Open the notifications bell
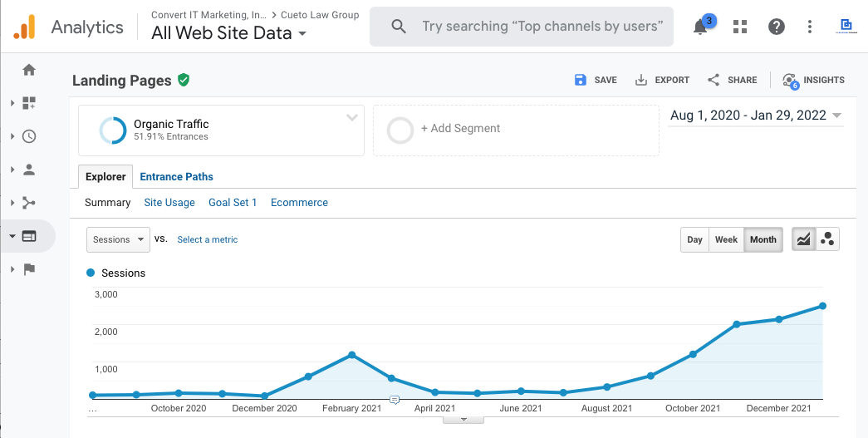 coord(701,27)
